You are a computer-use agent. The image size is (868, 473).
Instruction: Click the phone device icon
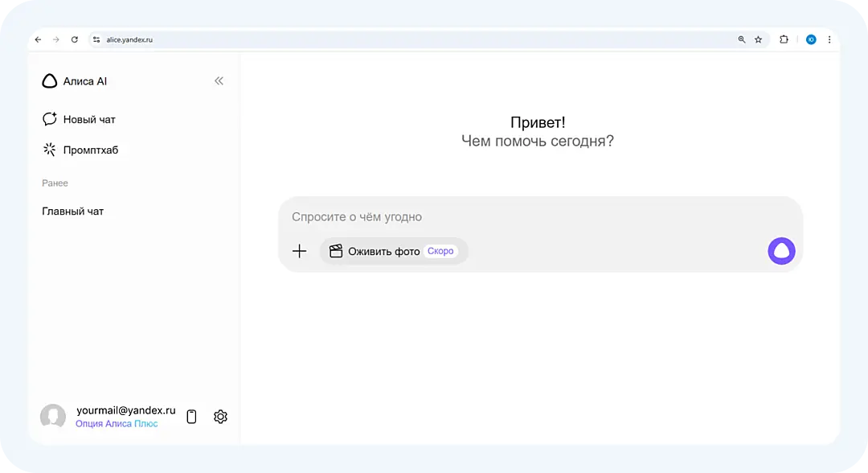pos(191,417)
